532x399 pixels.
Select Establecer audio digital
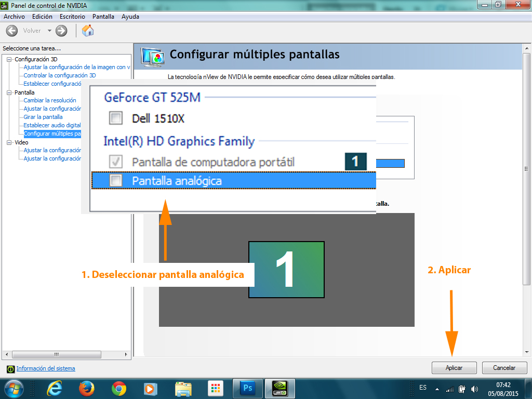click(52, 125)
